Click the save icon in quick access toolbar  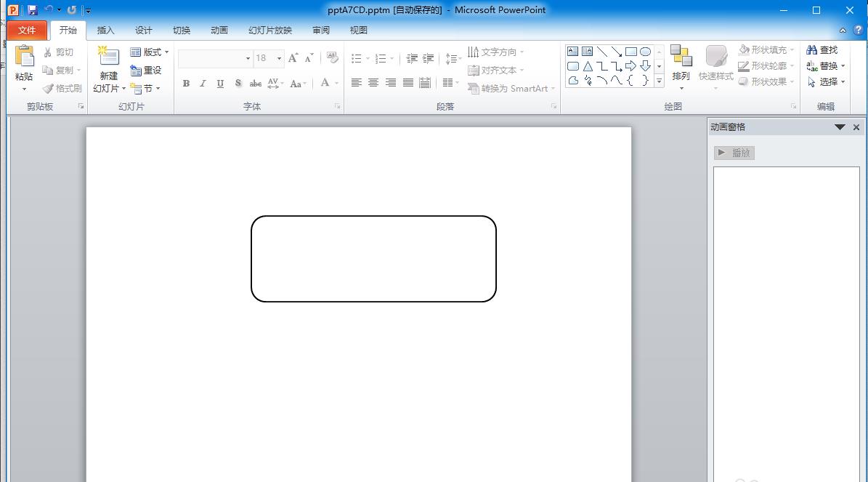coord(32,10)
